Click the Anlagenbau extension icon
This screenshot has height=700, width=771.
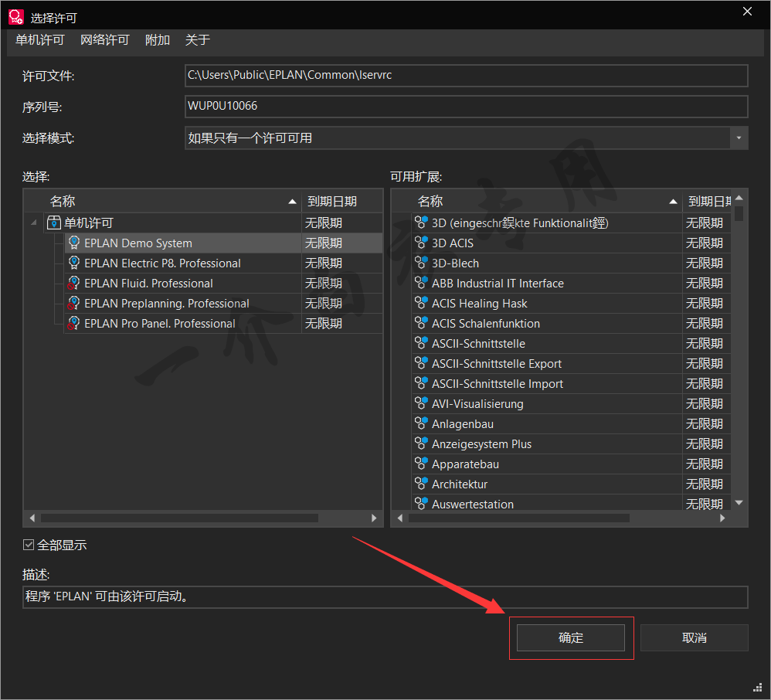[421, 423]
